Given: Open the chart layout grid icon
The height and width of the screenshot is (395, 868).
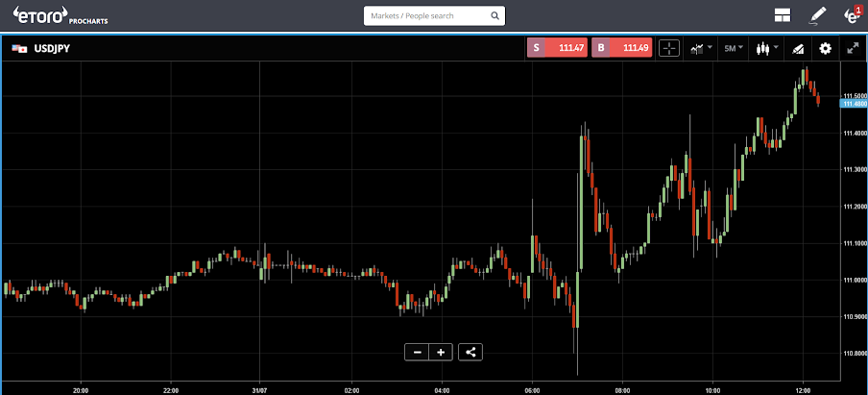Looking at the screenshot, I should [x=783, y=15].
